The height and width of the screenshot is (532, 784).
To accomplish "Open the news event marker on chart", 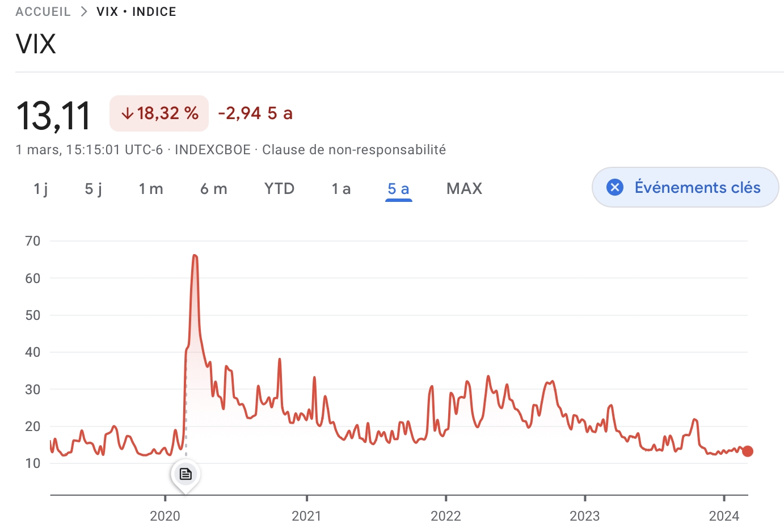I will [186, 474].
